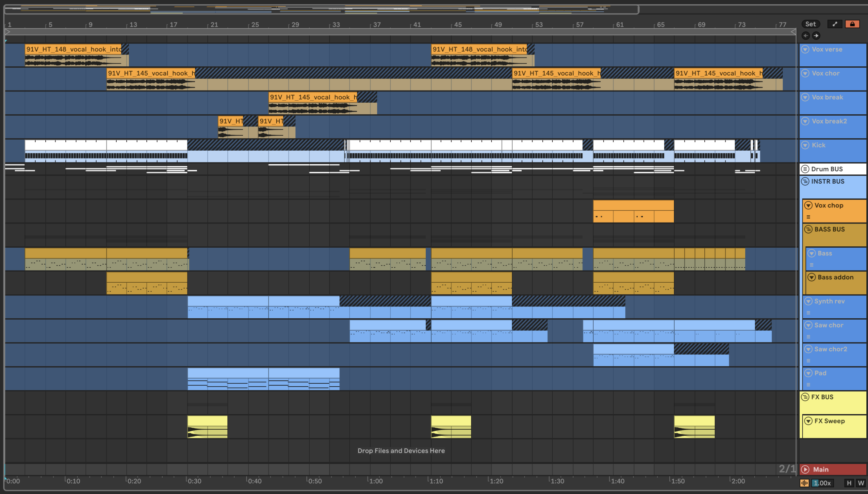Click the H optimize height button
The width and height of the screenshot is (868, 494).
click(x=849, y=483)
